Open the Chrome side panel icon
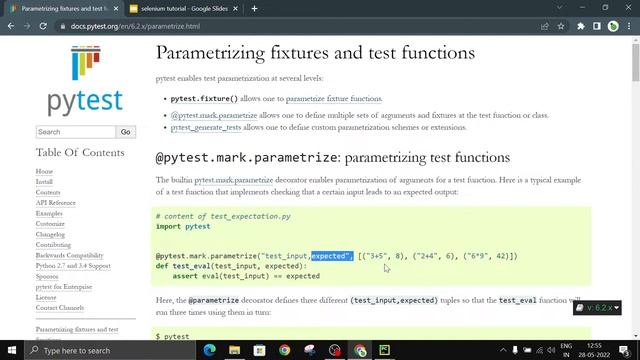The width and height of the screenshot is (640, 360). click(x=597, y=26)
